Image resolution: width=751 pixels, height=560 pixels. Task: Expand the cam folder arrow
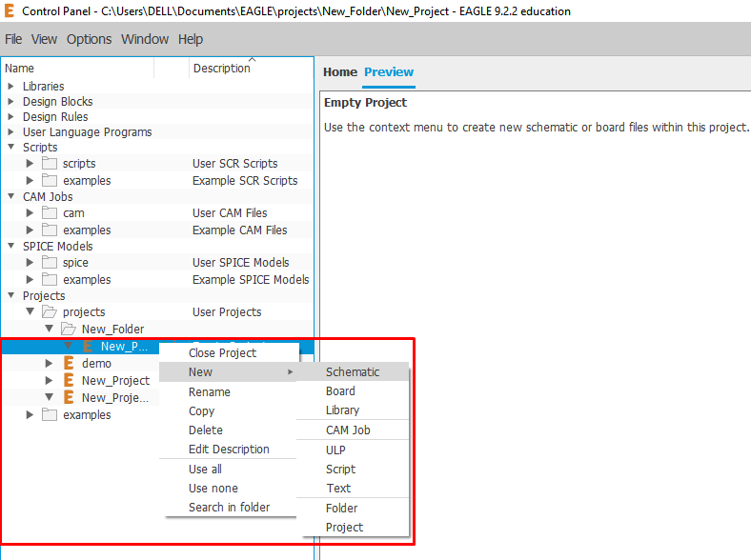coord(30,212)
